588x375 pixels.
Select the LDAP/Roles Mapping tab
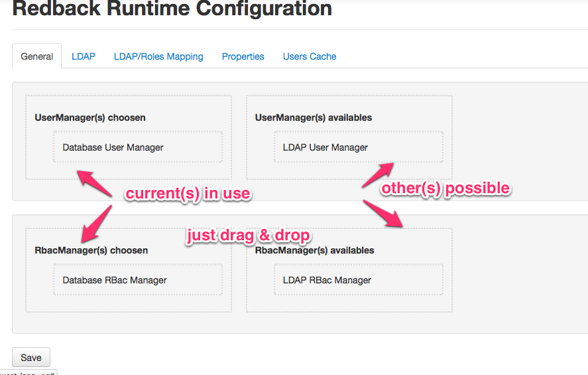[x=158, y=56]
